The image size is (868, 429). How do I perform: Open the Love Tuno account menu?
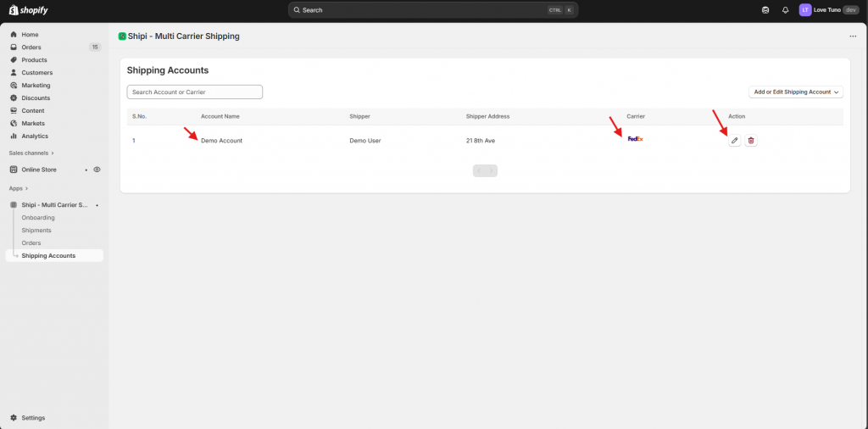828,10
